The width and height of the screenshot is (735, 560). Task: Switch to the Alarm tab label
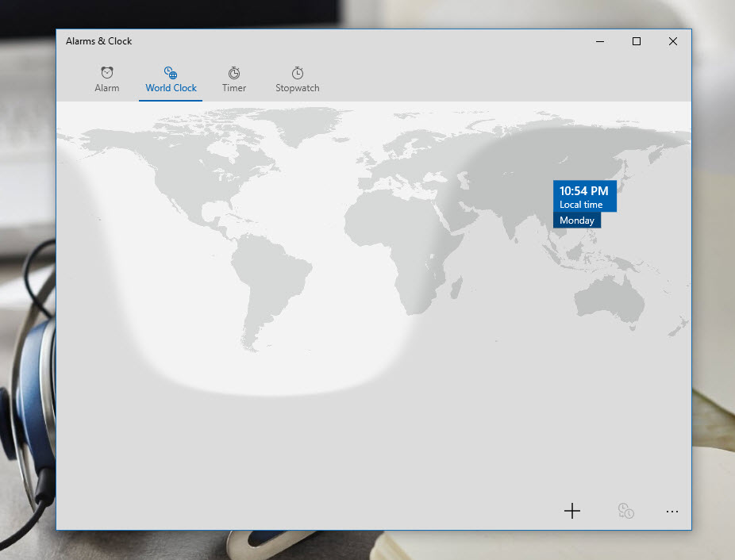pyautogui.click(x=107, y=88)
